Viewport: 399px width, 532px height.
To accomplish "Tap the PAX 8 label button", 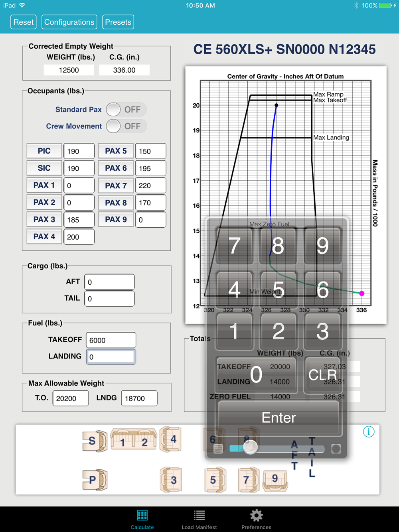I will click(x=116, y=203).
